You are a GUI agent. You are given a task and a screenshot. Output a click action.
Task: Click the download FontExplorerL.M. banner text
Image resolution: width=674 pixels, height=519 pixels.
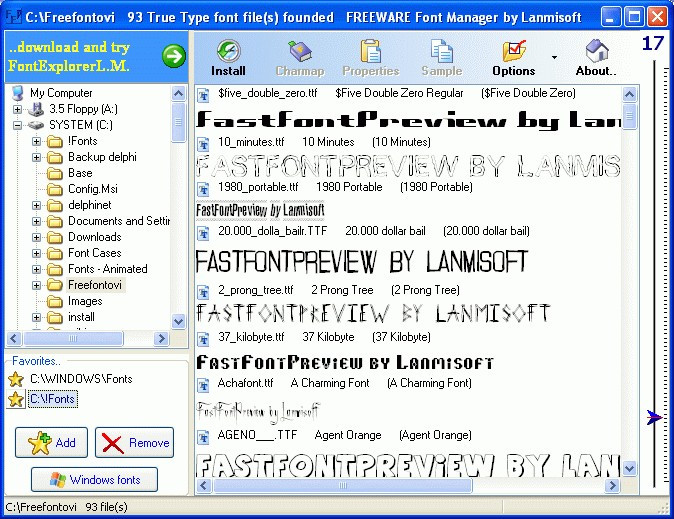pyautogui.click(x=69, y=56)
